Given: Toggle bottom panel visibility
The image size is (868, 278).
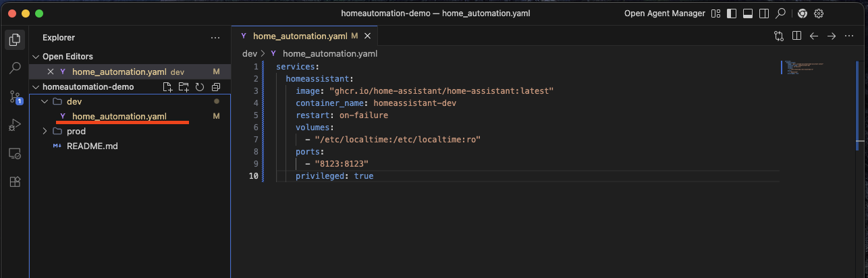Looking at the screenshot, I should click(748, 13).
